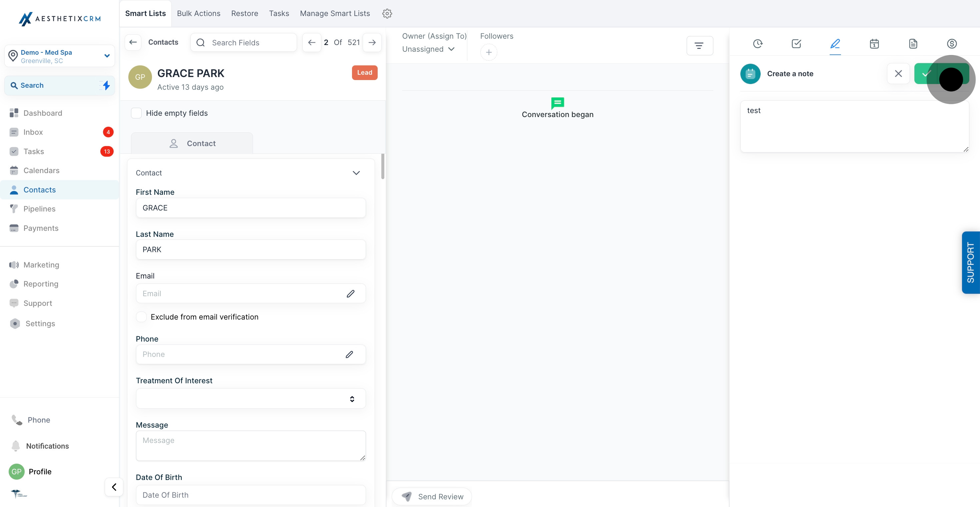Open the conversation filter icon button
Viewport: 980px width, 507px height.
(x=699, y=46)
